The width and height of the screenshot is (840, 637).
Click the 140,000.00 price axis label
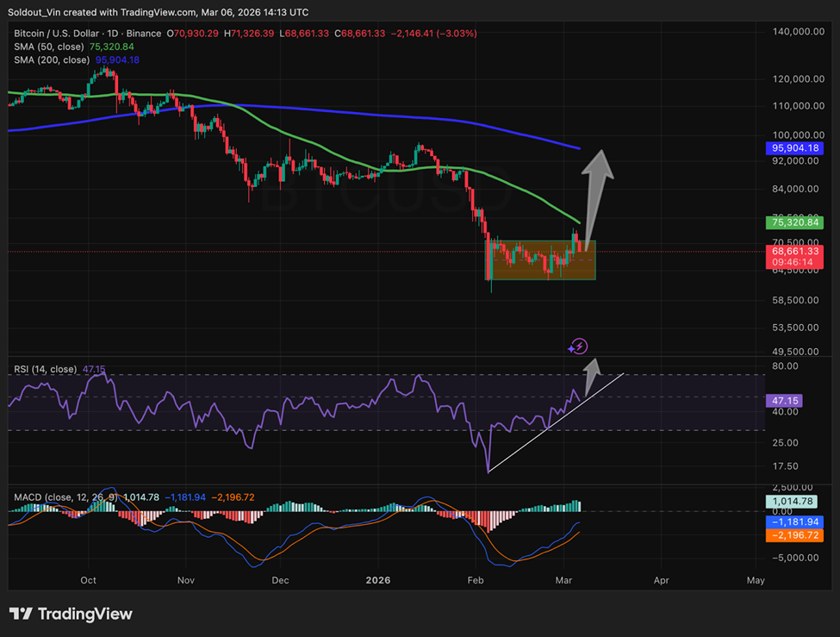798,32
